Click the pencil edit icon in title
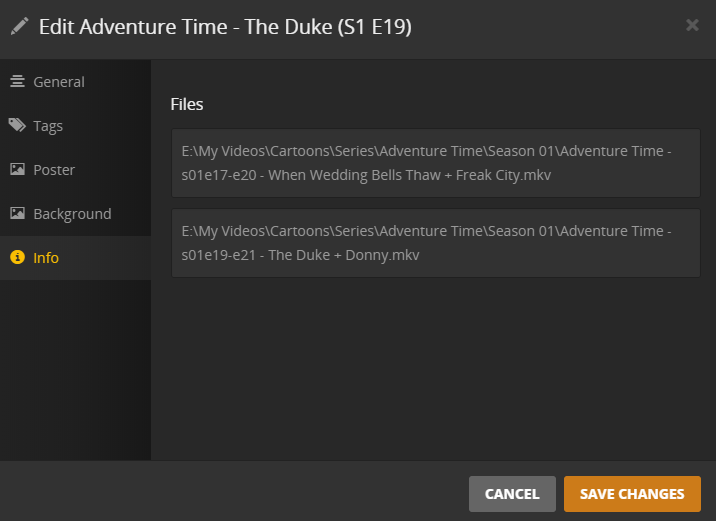This screenshot has width=716, height=521. click(20, 26)
